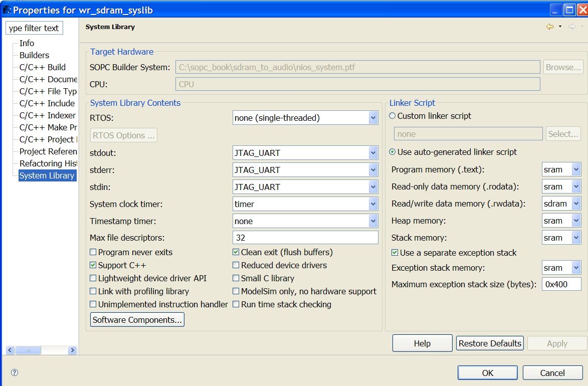Viewport: 588px width, 386px height.
Task: Select C/C++ File Types tree item
Action: [48, 91]
